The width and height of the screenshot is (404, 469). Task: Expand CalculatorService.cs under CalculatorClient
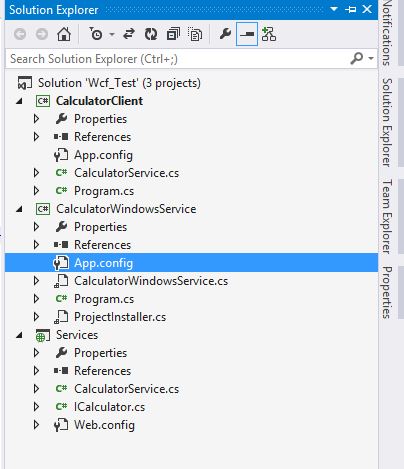click(x=36, y=173)
